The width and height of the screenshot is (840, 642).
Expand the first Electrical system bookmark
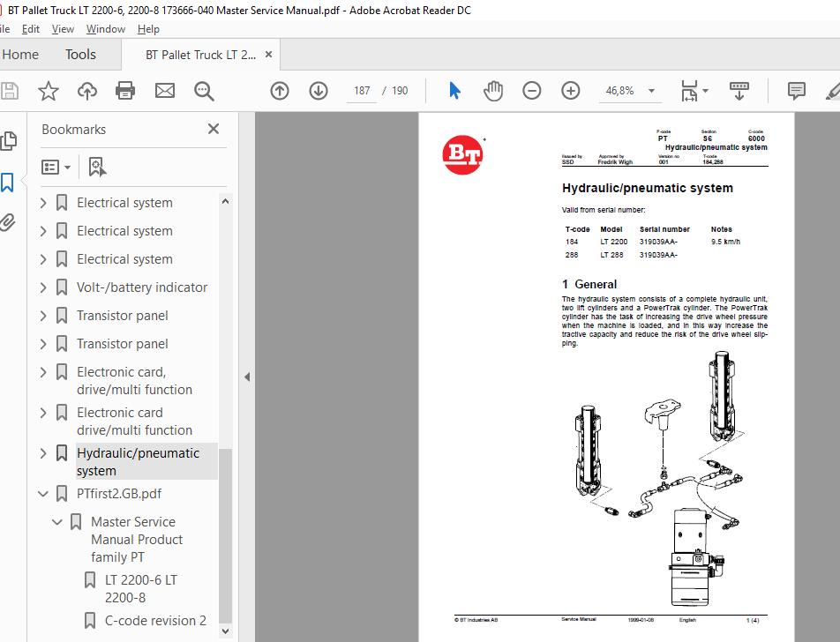[x=43, y=203]
